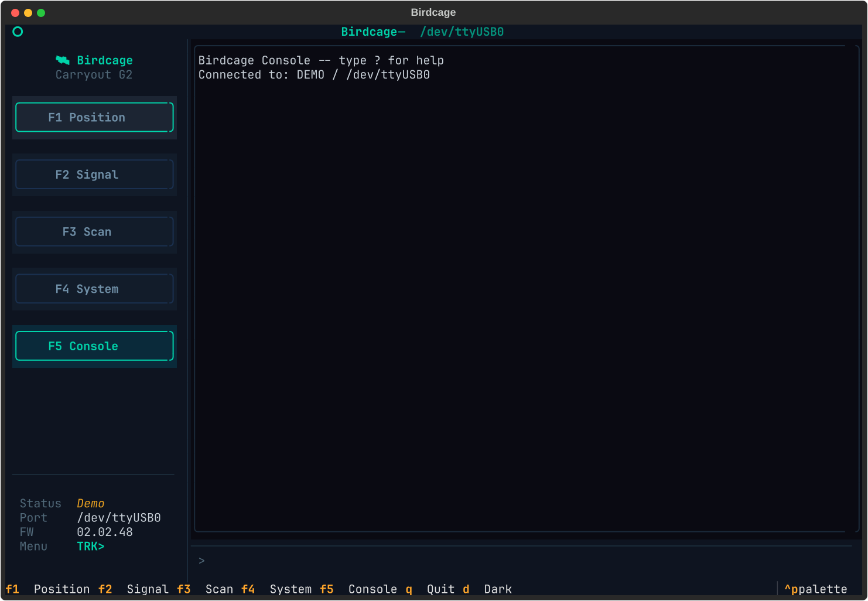868x601 pixels.
Task: Click the Carryout G2 subtitle
Action: point(94,75)
